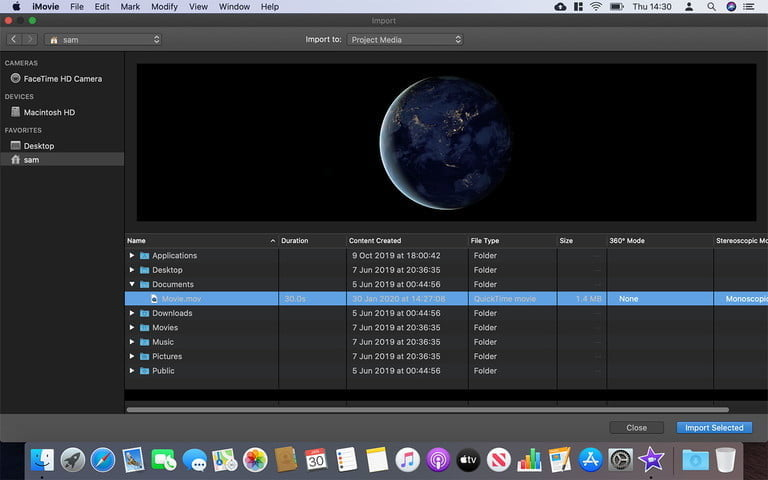
Task: Open iMovie star icon in Dock
Action: point(651,459)
